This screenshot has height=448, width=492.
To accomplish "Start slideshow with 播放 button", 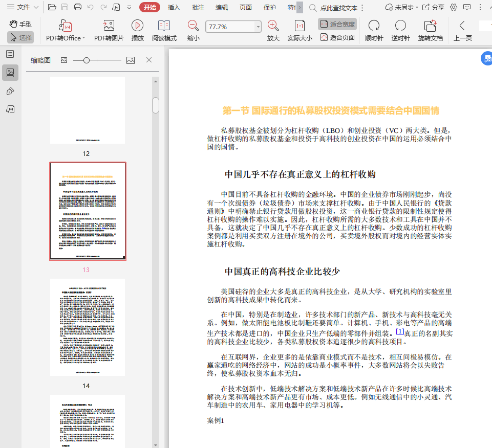I will 137,26.
